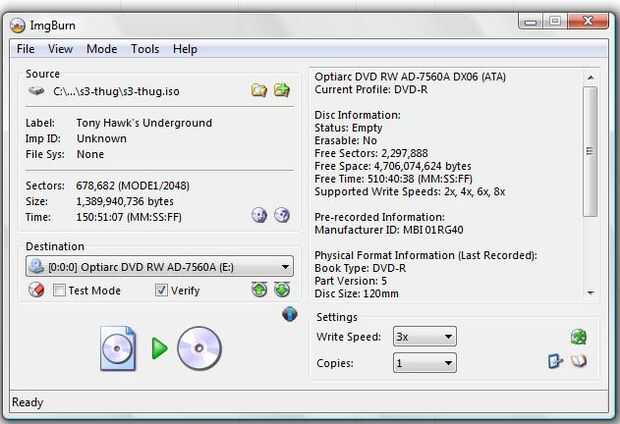Click the Free Time: 510:40:38 line

coord(393,179)
